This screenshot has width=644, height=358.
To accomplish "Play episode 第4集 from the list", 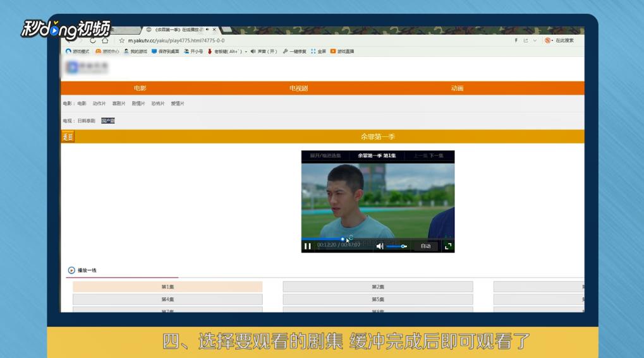I will [x=167, y=299].
